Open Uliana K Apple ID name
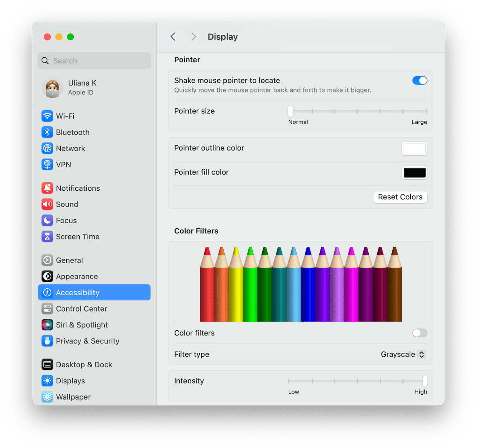 pyautogui.click(x=82, y=83)
